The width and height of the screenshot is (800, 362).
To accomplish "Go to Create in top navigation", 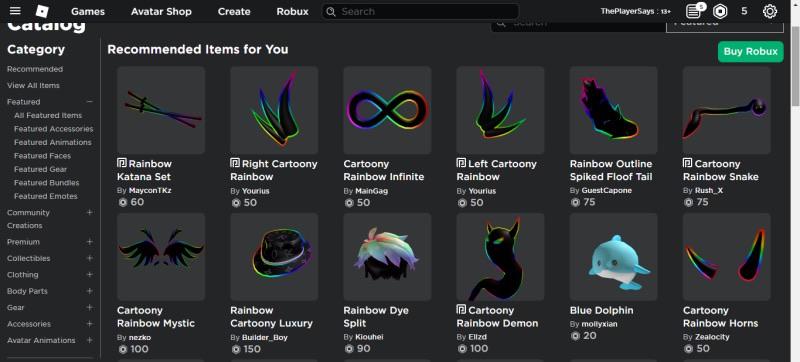I will [x=234, y=11].
